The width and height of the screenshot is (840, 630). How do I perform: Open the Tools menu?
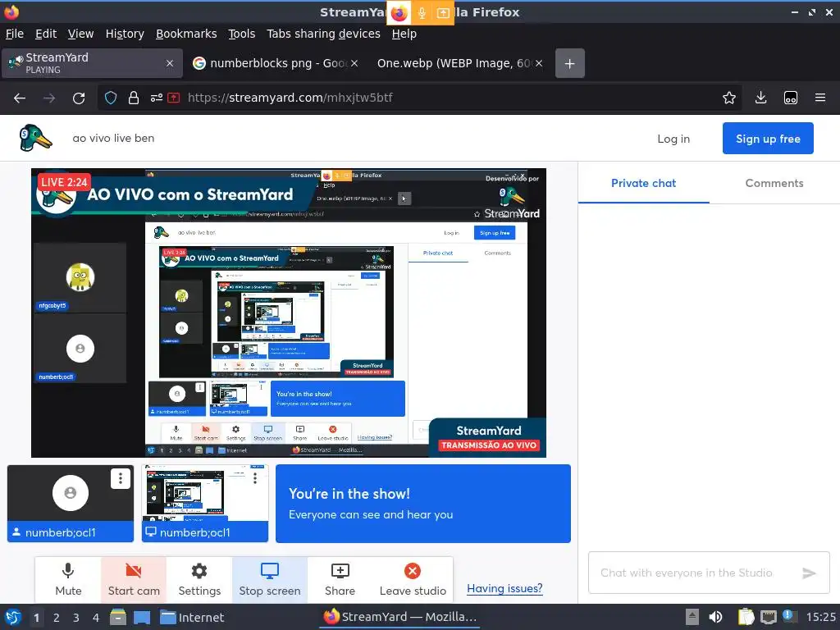pyautogui.click(x=242, y=34)
